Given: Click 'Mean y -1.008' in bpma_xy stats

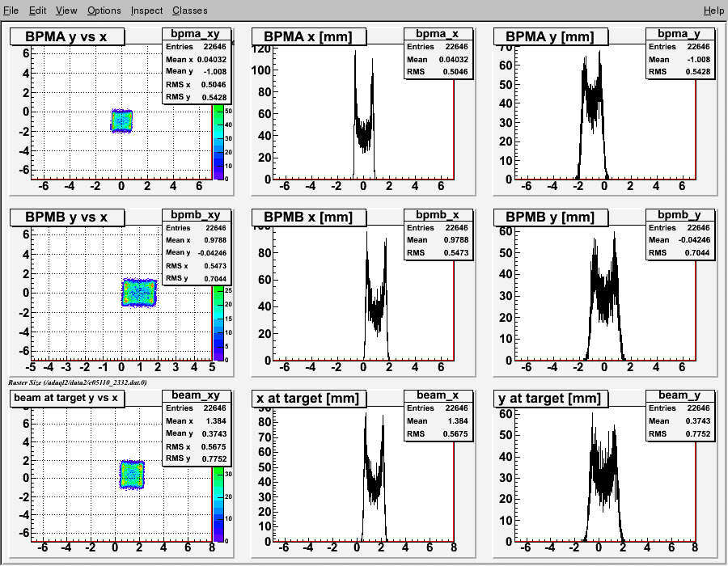Looking at the screenshot, I should (x=196, y=71).
